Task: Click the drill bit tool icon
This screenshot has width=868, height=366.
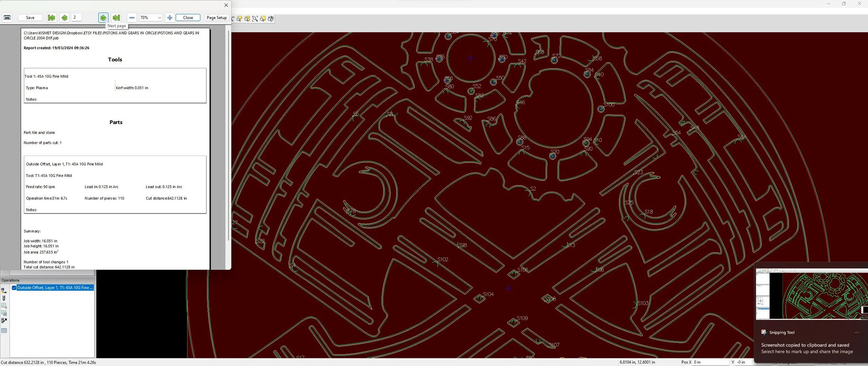Action: [x=4, y=298]
